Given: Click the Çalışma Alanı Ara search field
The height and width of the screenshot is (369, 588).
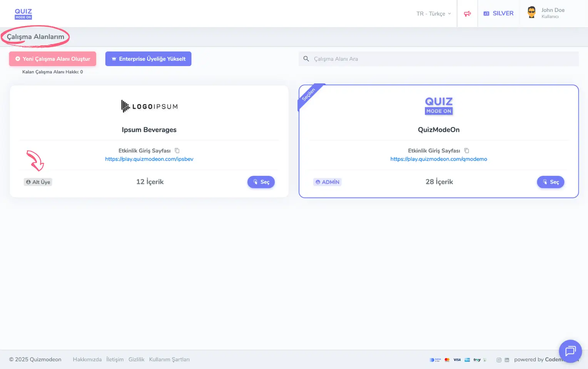Looking at the screenshot, I should (443, 59).
